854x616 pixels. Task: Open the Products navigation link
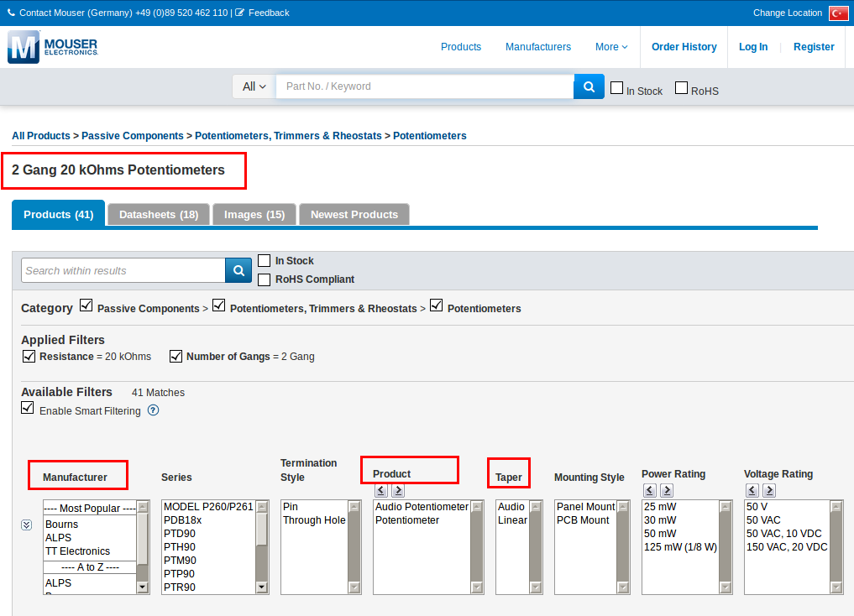point(461,47)
